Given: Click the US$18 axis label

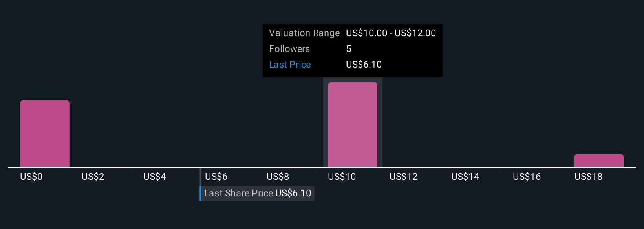Looking at the screenshot, I should (x=588, y=177).
